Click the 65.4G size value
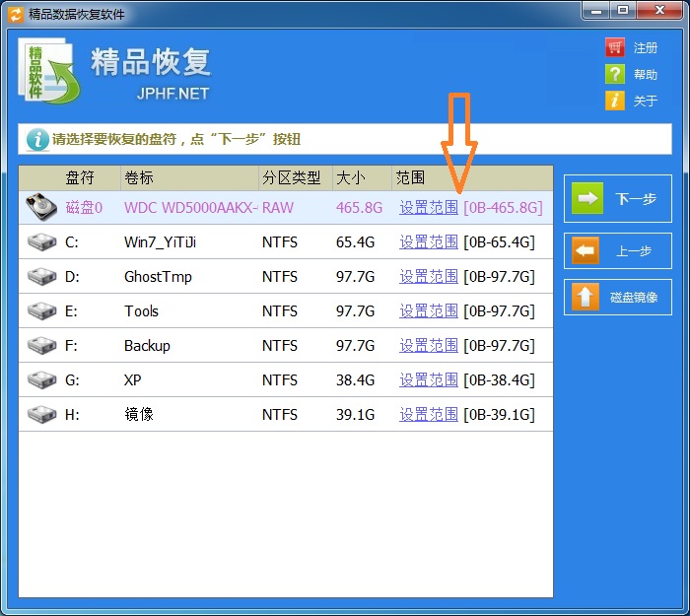 (355, 242)
